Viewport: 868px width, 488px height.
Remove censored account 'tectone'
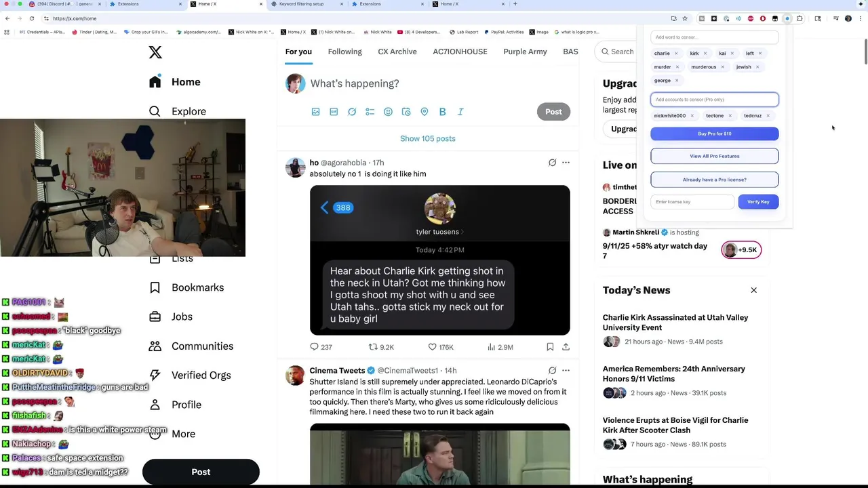730,116
